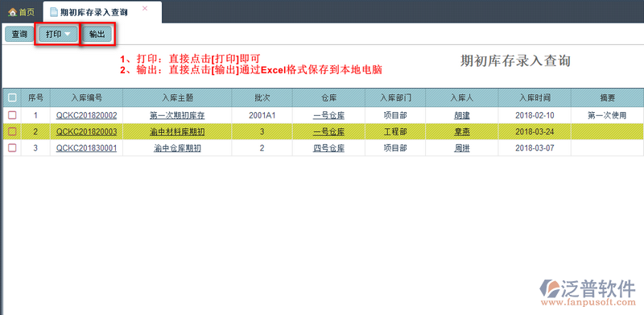The width and height of the screenshot is (644, 315).
Task: Open the 渝中材料库期初 subject link
Action: pyautogui.click(x=177, y=132)
